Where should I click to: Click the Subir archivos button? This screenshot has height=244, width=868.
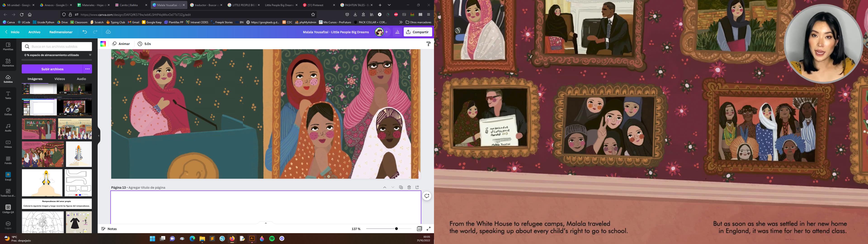coord(52,69)
